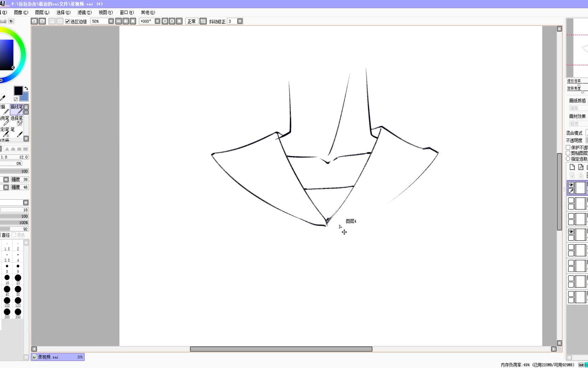This screenshot has height=368, width=588.
Task: Click the color panel toggle icon top-left
Action: (11, 21)
